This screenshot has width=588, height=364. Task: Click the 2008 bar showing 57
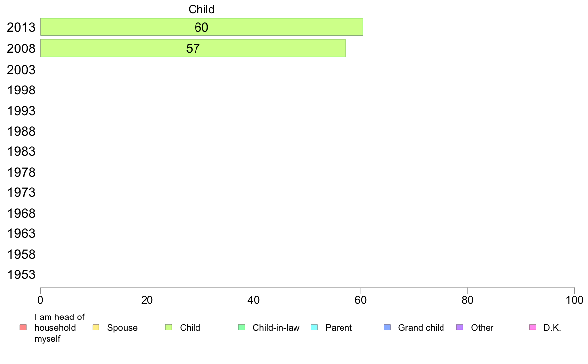click(193, 48)
